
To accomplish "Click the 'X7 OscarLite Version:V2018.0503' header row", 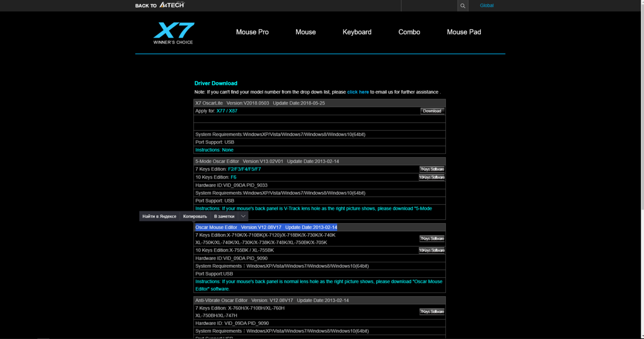I will click(x=319, y=103).
